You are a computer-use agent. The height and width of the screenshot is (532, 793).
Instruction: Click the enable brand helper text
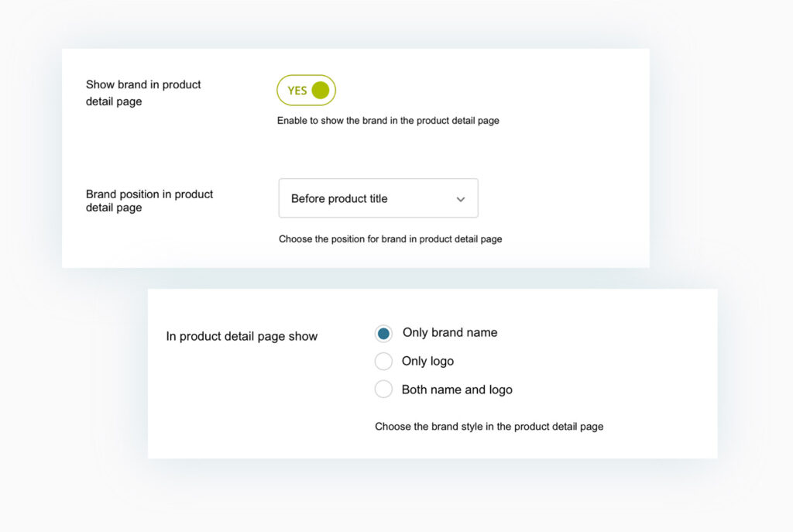tap(388, 121)
